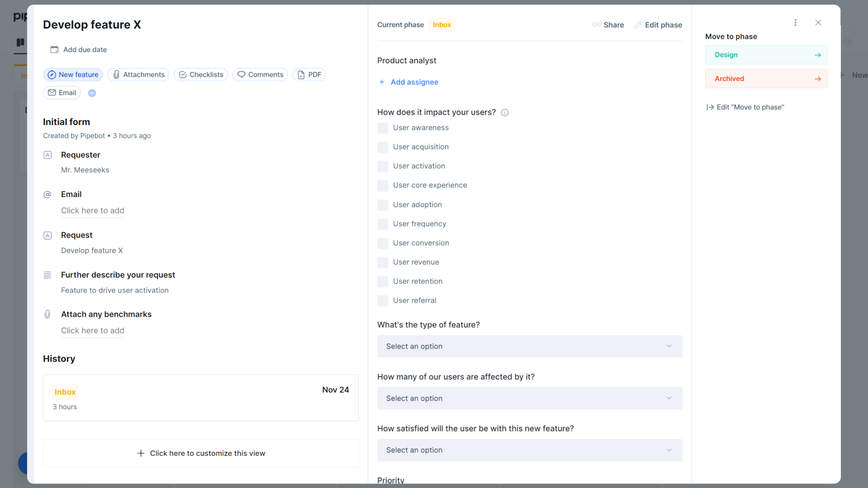Open the feature type dropdown
The height and width of the screenshot is (488, 868).
tap(529, 346)
